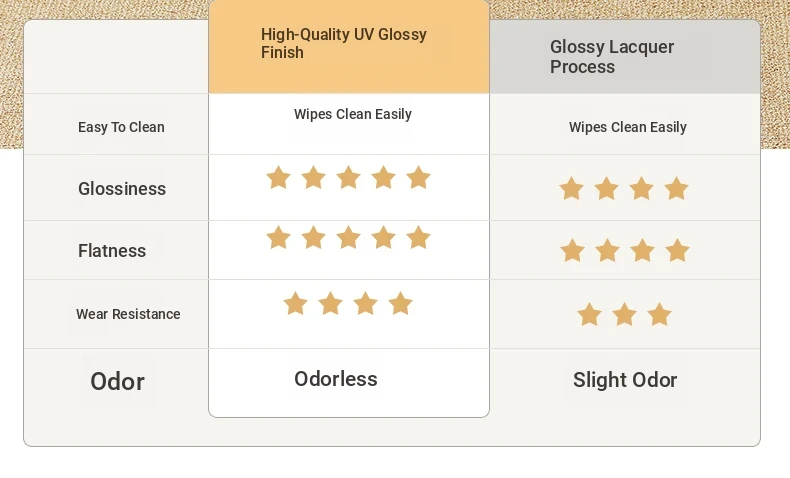Viewport: 790px width, 478px height.
Task: Click the Glossy Lacquer Process header
Action: [x=612, y=56]
